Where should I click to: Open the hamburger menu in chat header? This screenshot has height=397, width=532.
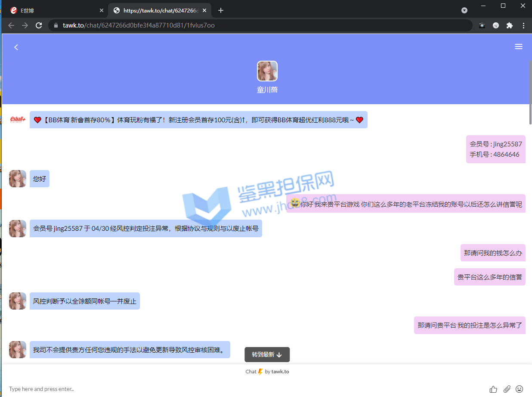518,47
